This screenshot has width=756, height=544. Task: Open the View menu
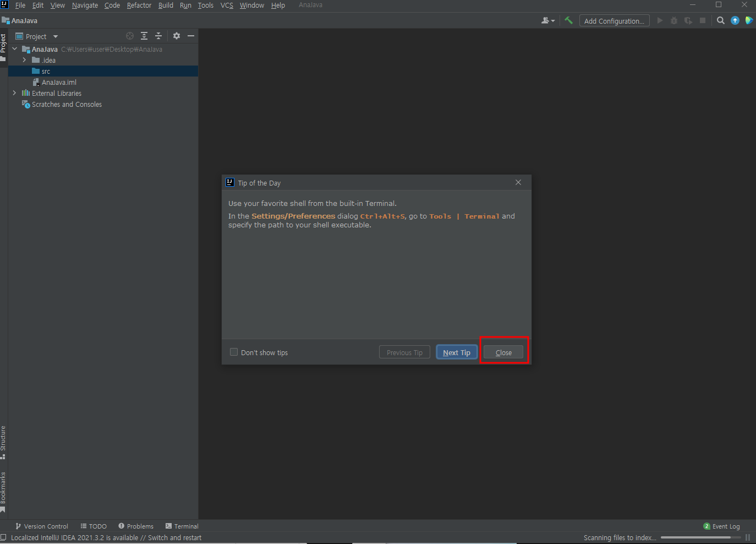coord(58,6)
